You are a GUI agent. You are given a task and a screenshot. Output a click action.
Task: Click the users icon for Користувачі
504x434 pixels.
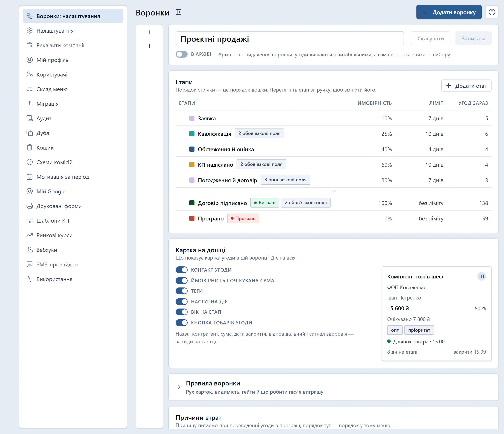[x=29, y=75]
